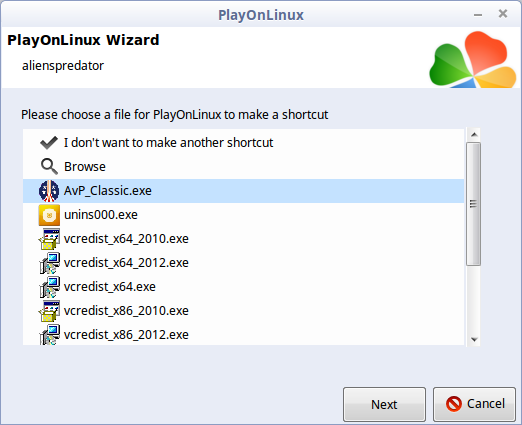Select vcredist_x64.exe file name
522x425 pixels.
coord(110,287)
